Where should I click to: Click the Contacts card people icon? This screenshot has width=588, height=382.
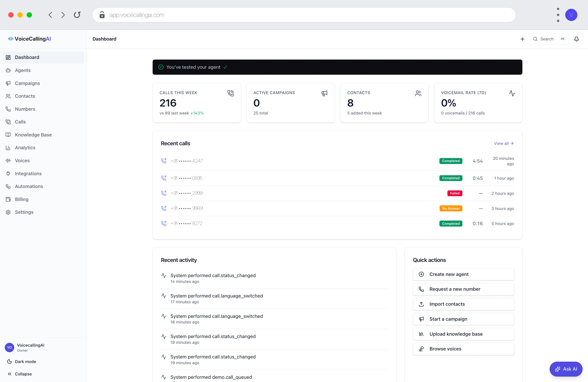coord(418,93)
